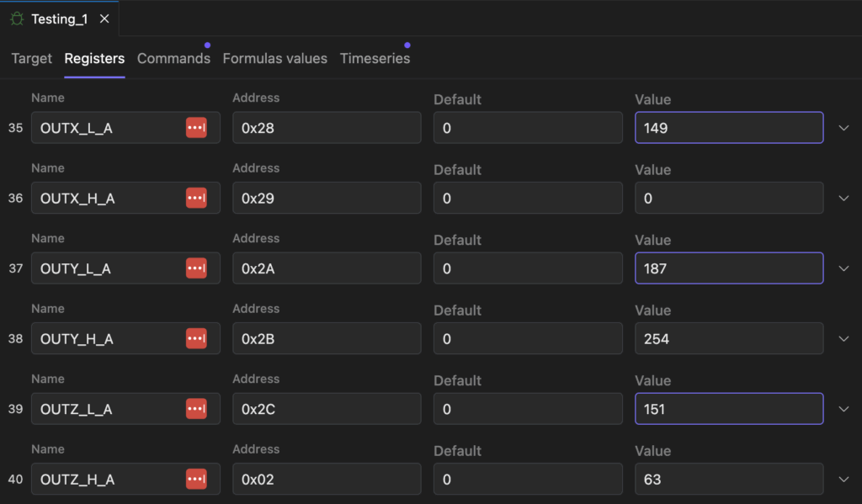Select the red icon beside OUTZ_L_A

(196, 409)
